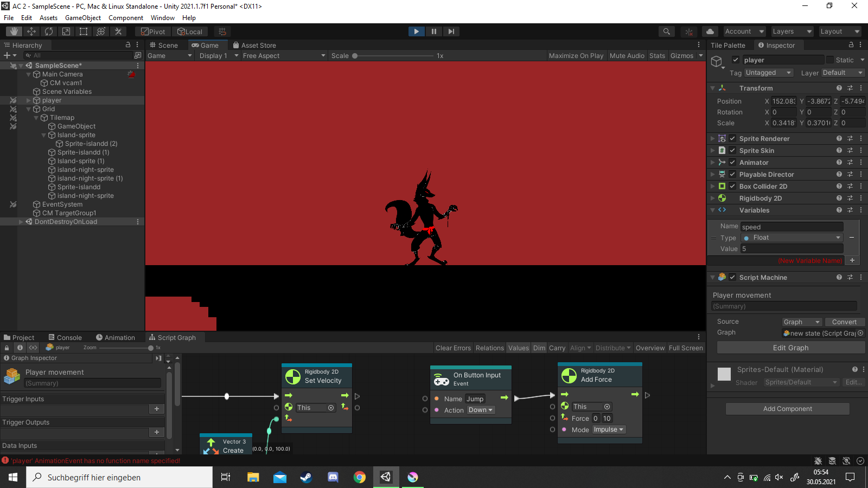Open the cloud services icon
Viewport: 868px width, 488px height.
pos(710,31)
